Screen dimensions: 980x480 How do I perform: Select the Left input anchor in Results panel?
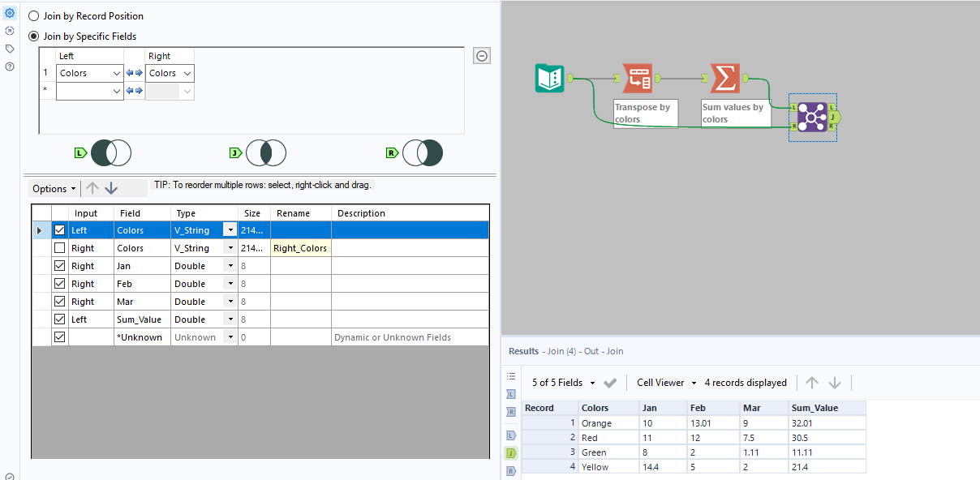pyautogui.click(x=509, y=394)
